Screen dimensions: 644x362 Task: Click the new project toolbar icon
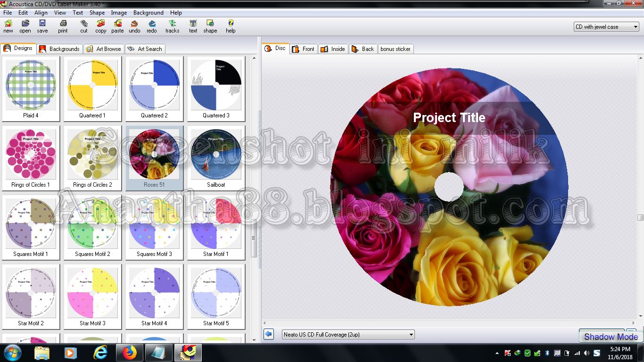coord(8,26)
